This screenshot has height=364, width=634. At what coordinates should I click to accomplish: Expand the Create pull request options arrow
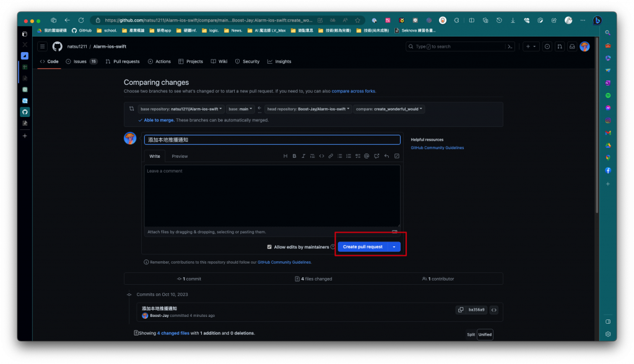click(394, 247)
